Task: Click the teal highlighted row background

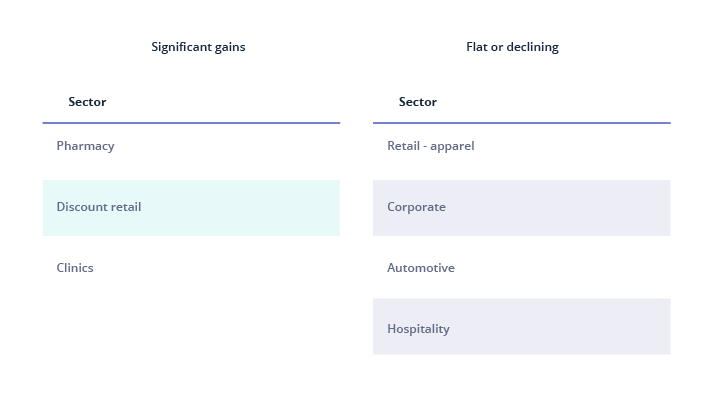Action: (x=250, y=208)
